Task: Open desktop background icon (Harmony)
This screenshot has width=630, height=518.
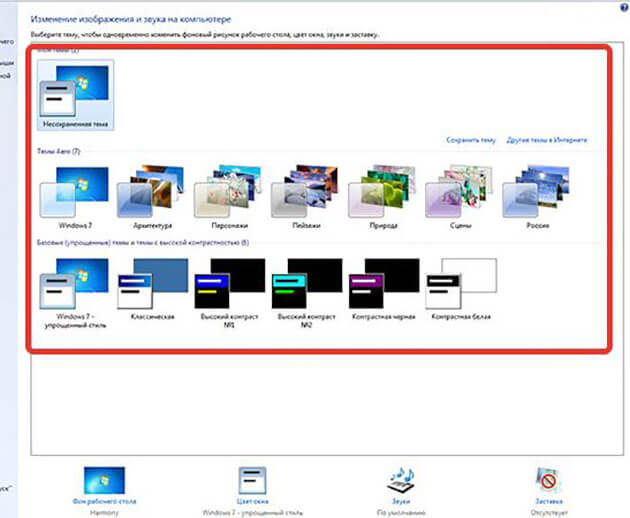Action: pos(104,480)
